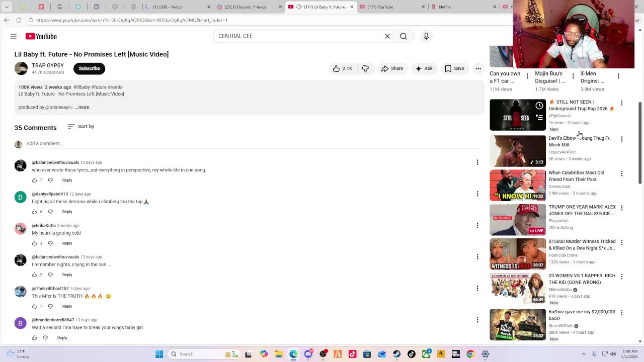Image resolution: width=644 pixels, height=362 pixels.
Task: Open menu for STILL NOT SEEN video
Action: [622, 103]
